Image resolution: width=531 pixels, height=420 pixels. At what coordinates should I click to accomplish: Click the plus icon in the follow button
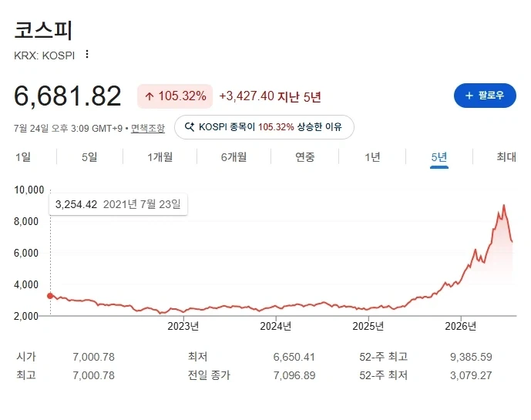click(x=469, y=96)
